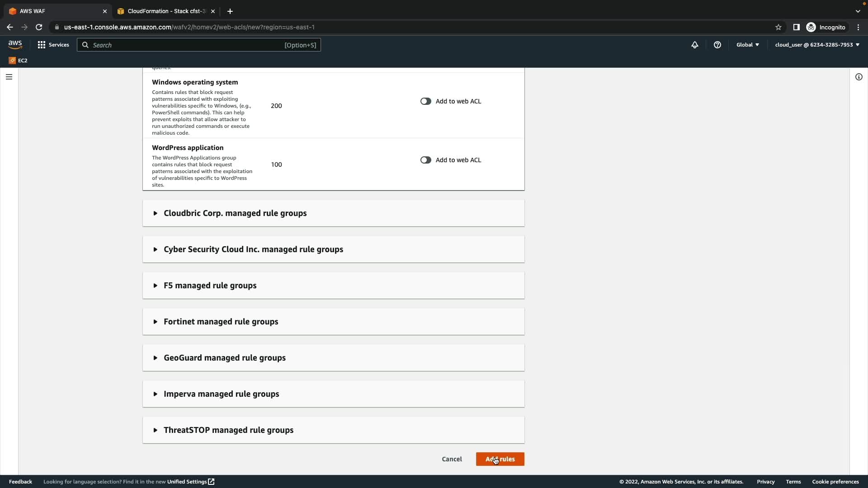
Task: Open the Services grid menu
Action: [x=53, y=45]
